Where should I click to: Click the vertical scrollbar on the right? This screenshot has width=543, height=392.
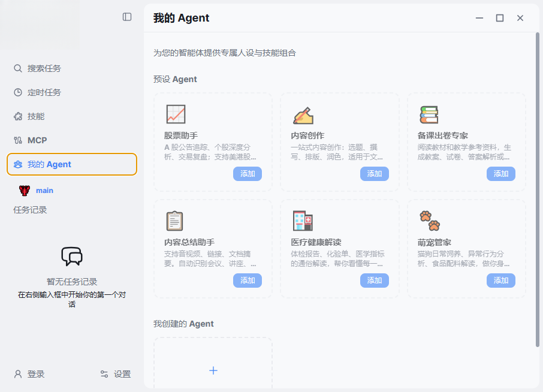pyautogui.click(x=538, y=189)
